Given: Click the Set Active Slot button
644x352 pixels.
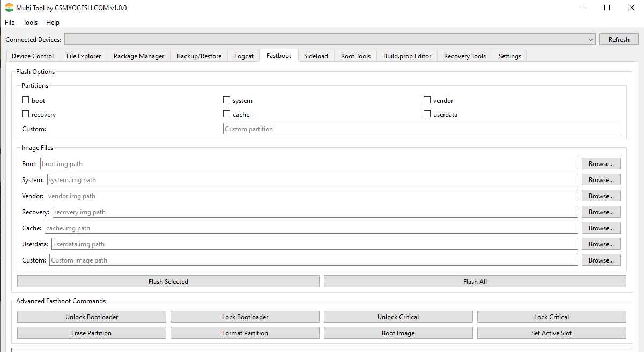Looking at the screenshot, I should [x=551, y=333].
